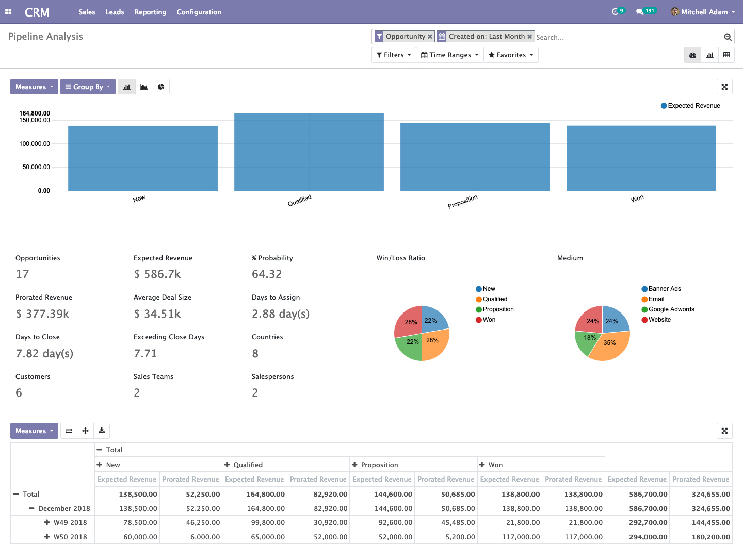Switch to the bar chart view
Screen dimensions: 743x560
[x=709, y=55]
